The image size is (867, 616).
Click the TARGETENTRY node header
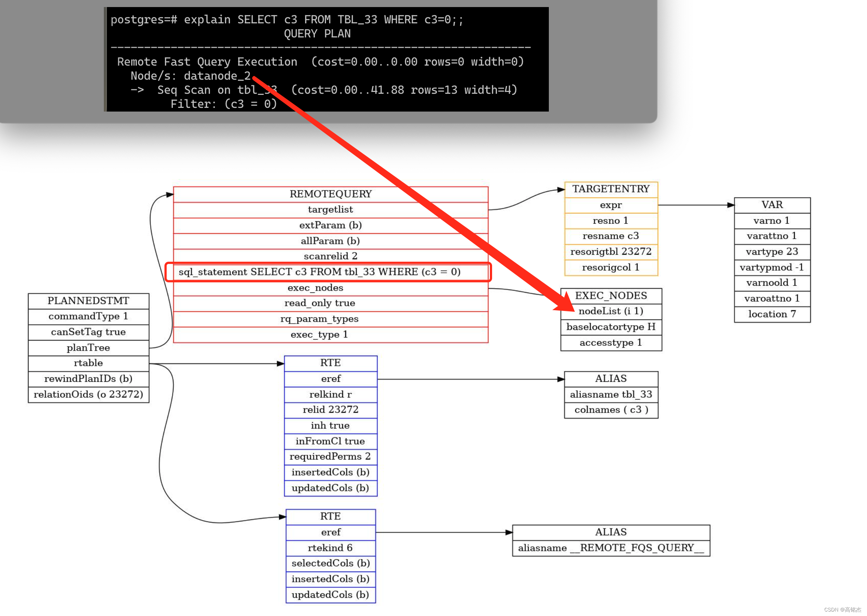(x=611, y=189)
